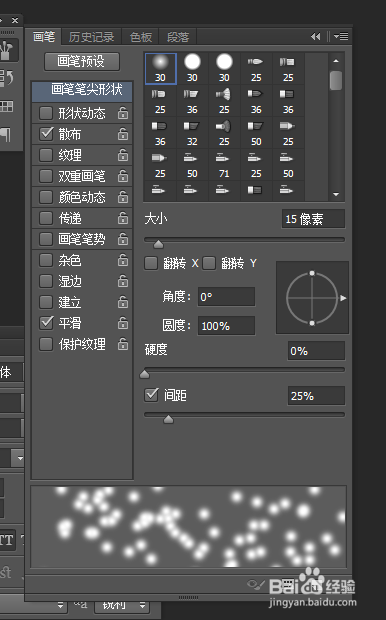This screenshot has height=620, width=386.
Task: Select the third hard round 30 brush tip
Action: [224, 68]
